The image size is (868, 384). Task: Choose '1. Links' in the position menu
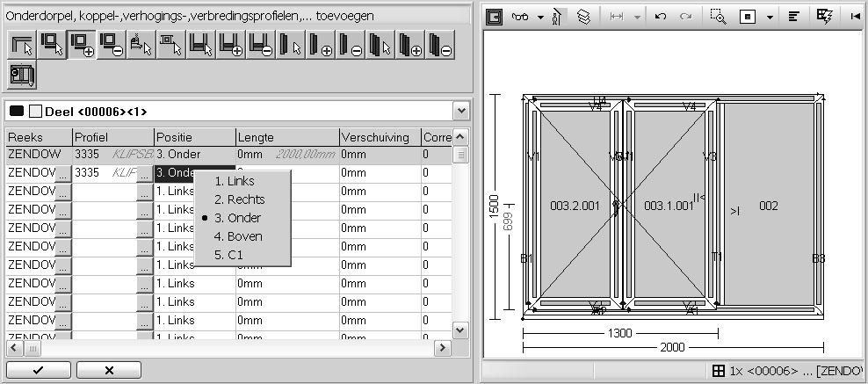point(235,181)
